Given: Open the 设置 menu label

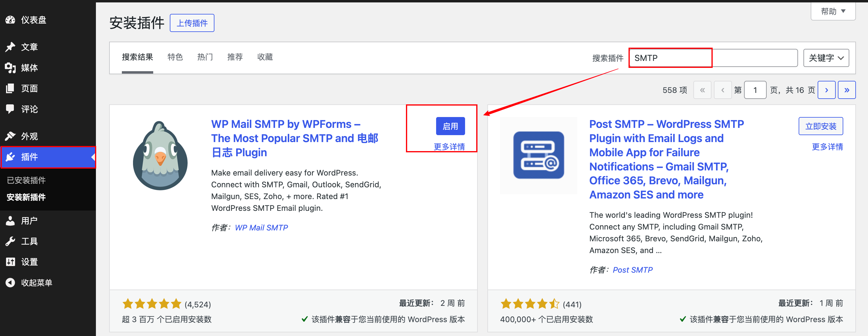Looking at the screenshot, I should [x=29, y=262].
